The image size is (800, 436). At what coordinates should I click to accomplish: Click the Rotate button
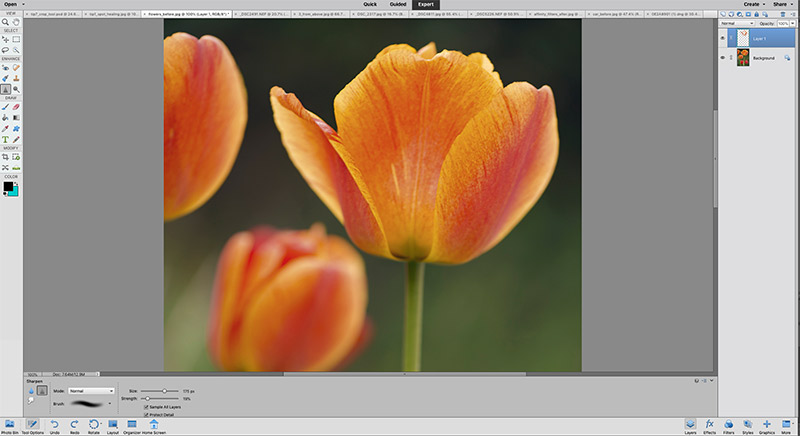(x=94, y=426)
